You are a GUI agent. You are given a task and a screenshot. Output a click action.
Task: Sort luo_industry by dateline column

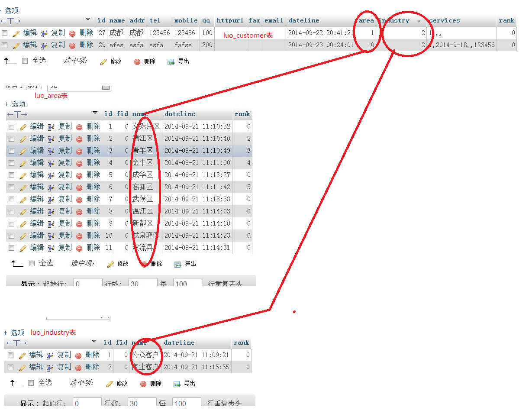[179, 342]
